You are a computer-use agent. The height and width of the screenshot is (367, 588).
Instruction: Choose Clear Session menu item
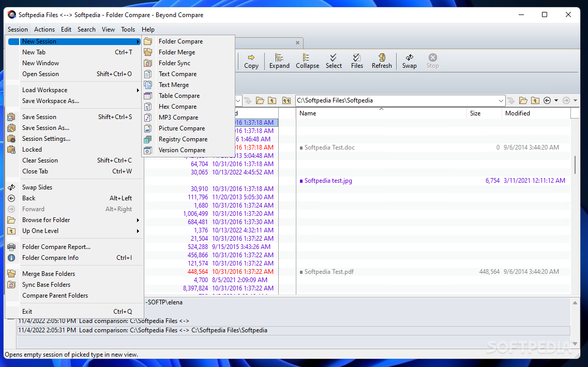(x=74, y=160)
